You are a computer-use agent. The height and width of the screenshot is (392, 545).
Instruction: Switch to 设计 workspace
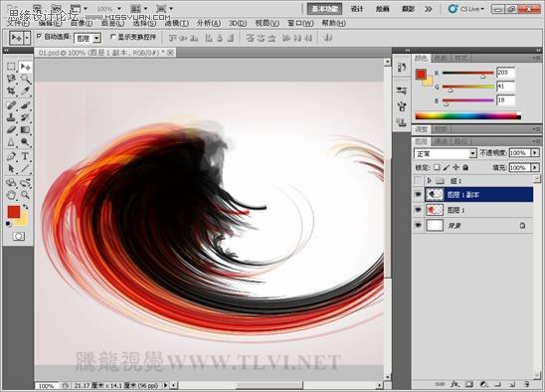[x=357, y=9]
